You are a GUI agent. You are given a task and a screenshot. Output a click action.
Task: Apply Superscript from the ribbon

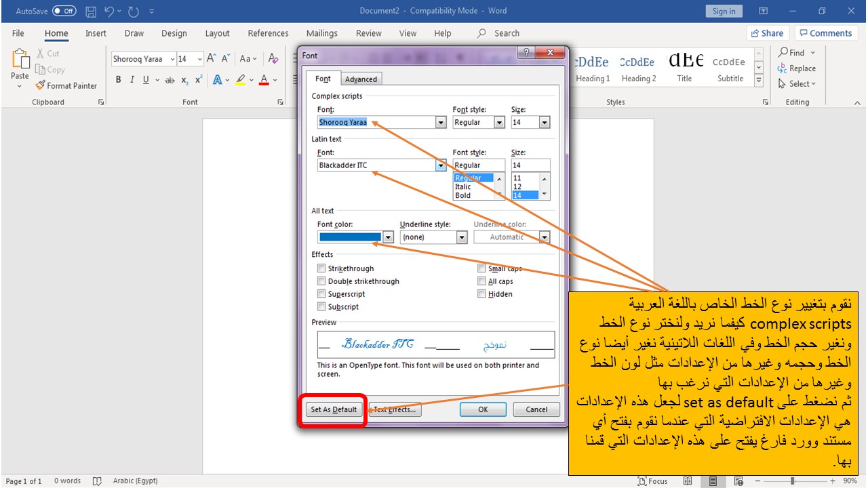(199, 79)
